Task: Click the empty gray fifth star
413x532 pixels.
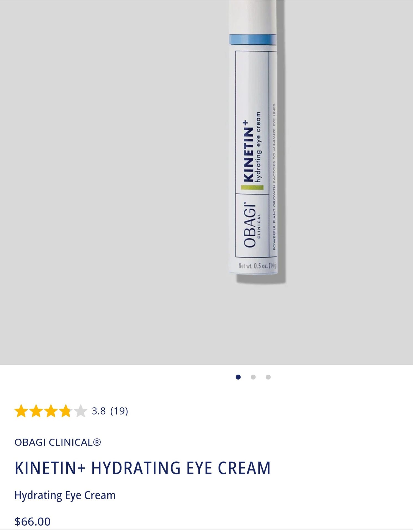Action: (x=81, y=411)
